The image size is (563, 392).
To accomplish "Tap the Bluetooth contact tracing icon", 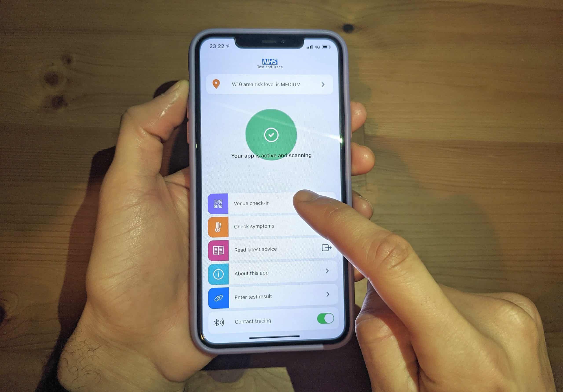I will (218, 321).
